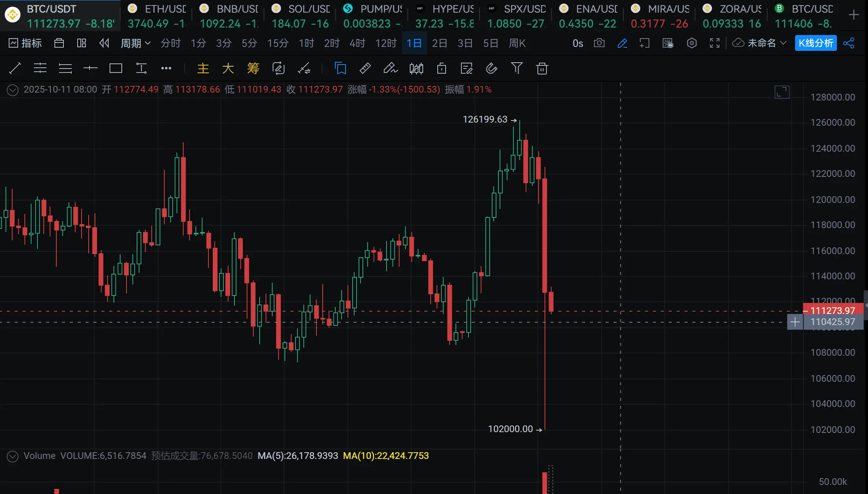Select the rectangle drawing tool
The width and height of the screenshot is (868, 494).
click(x=115, y=69)
